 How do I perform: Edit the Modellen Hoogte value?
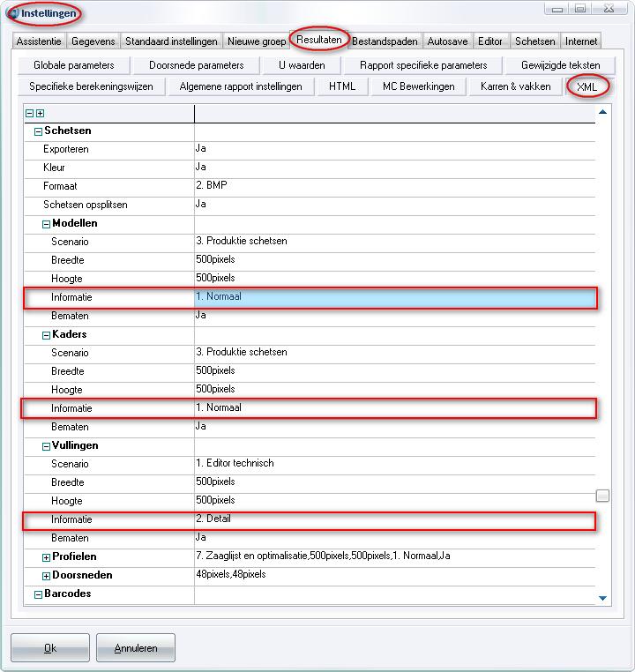pos(394,279)
